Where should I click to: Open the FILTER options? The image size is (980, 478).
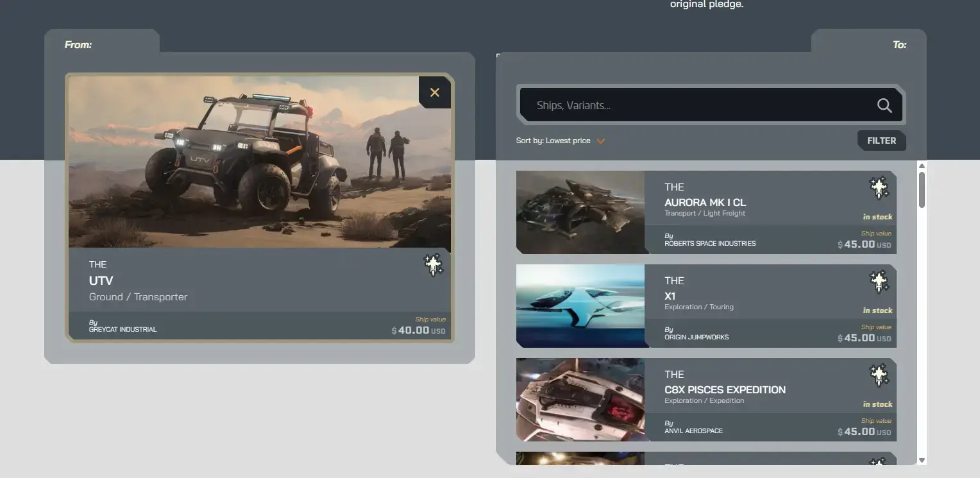[881, 141]
